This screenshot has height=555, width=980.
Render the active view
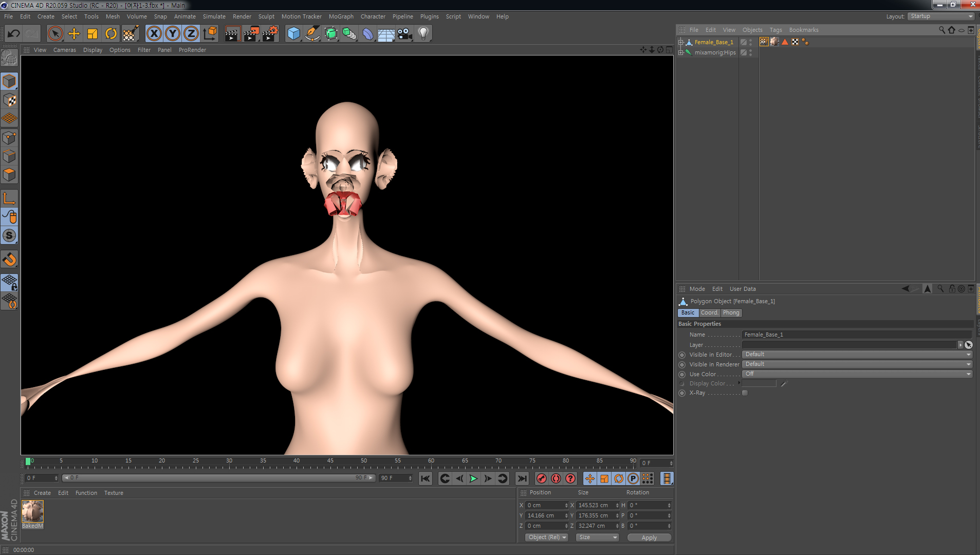coord(232,34)
